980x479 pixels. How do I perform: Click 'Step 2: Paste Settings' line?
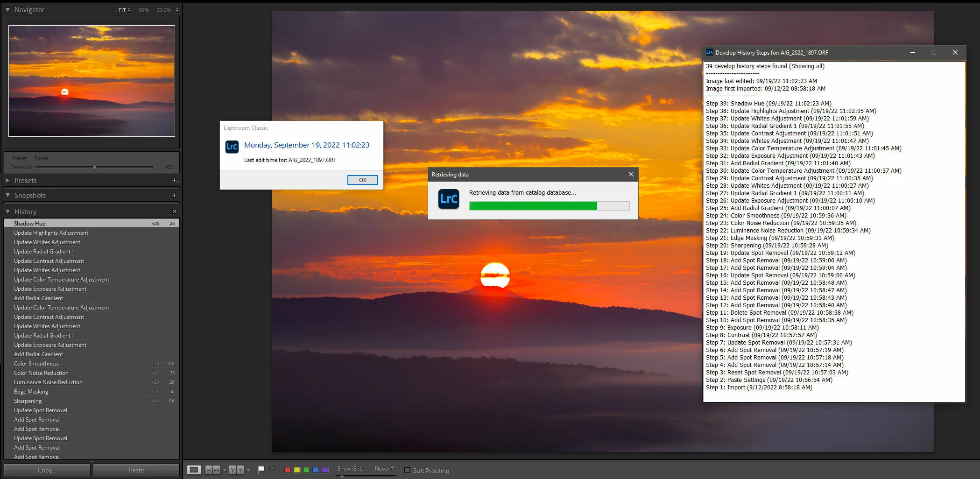(769, 380)
